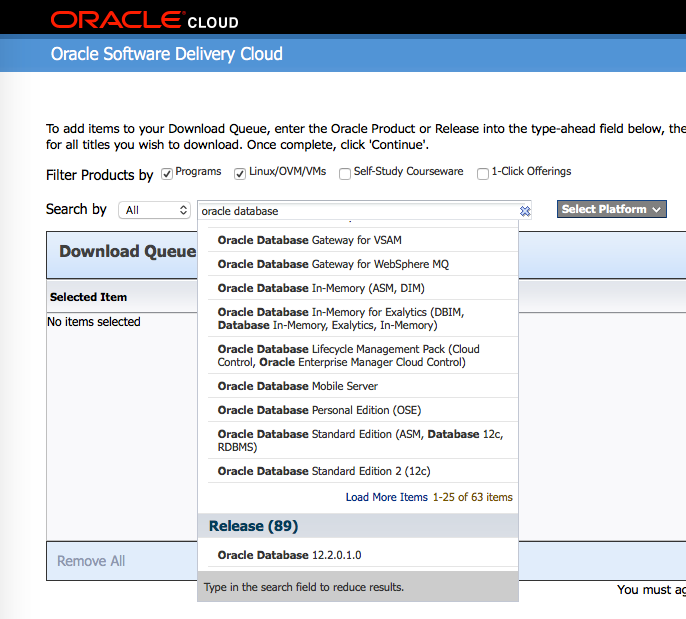Click the Oracle Software Delivery Cloud title
This screenshot has width=686, height=619.
tap(167, 54)
